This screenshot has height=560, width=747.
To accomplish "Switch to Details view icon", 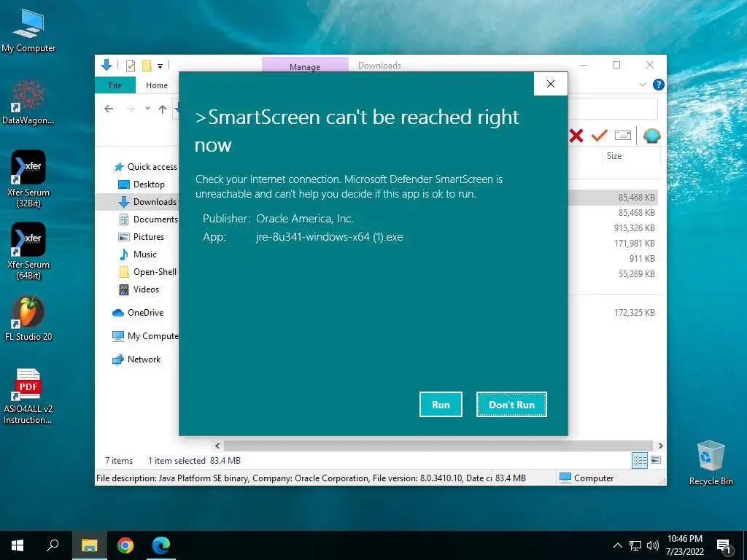I will click(x=640, y=461).
